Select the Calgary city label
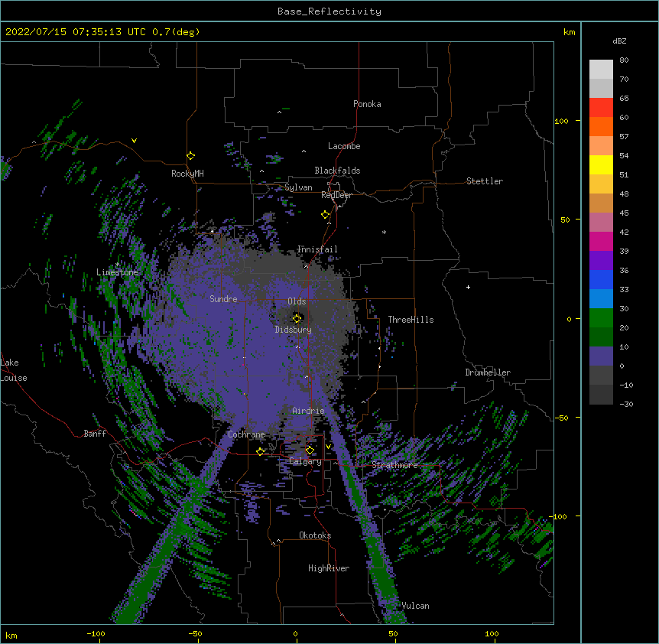Image resolution: width=659 pixels, height=644 pixels. (305, 461)
